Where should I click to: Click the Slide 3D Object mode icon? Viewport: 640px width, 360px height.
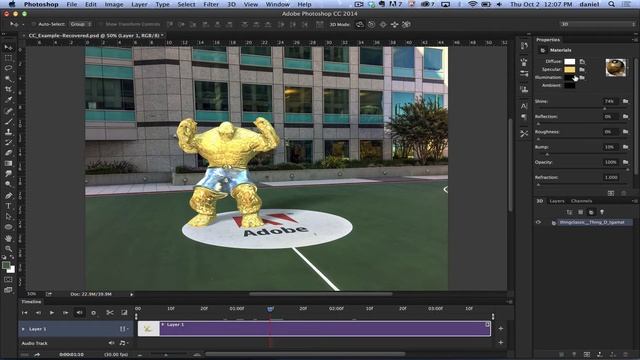[394, 24]
